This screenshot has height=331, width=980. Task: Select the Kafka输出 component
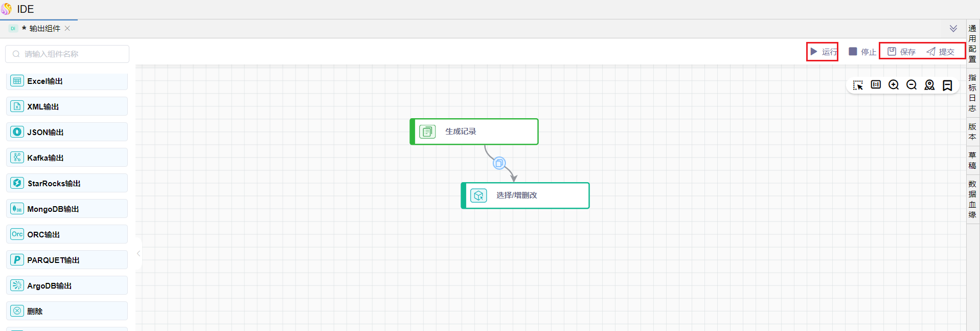coord(67,158)
